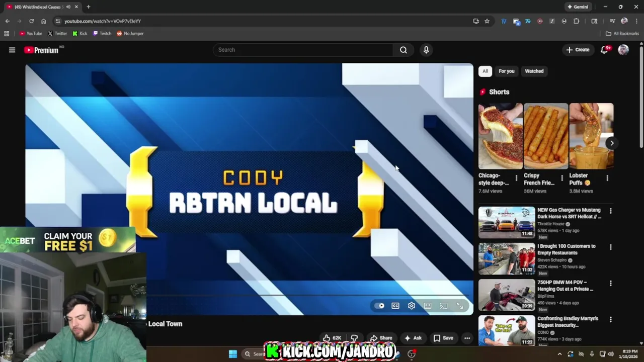
Task: Open the Chrome three-dot menu
Action: pos(636,21)
